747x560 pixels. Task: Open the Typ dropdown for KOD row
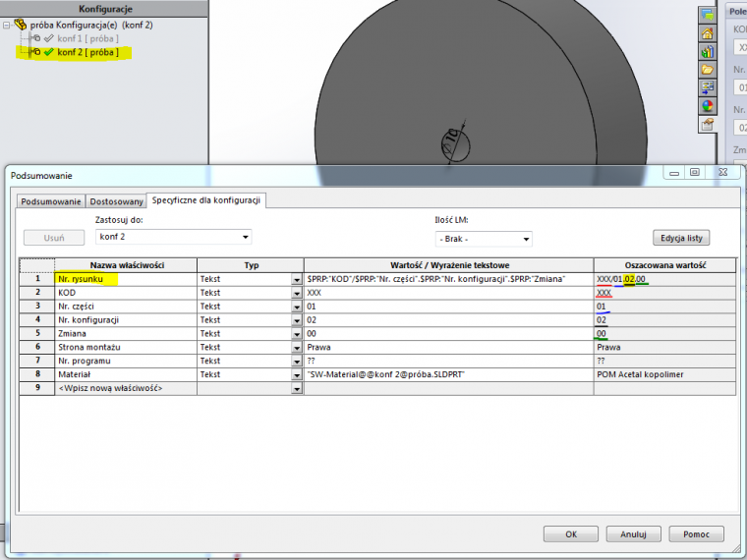click(x=297, y=293)
